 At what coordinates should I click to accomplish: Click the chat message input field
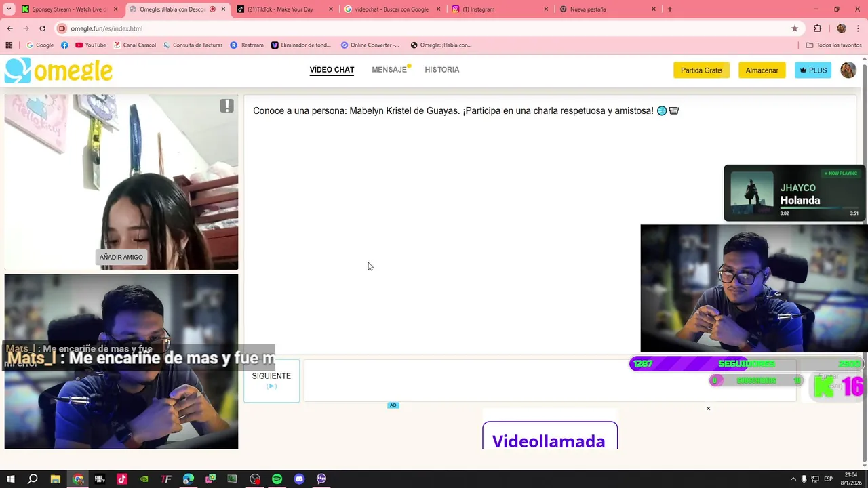click(550, 381)
